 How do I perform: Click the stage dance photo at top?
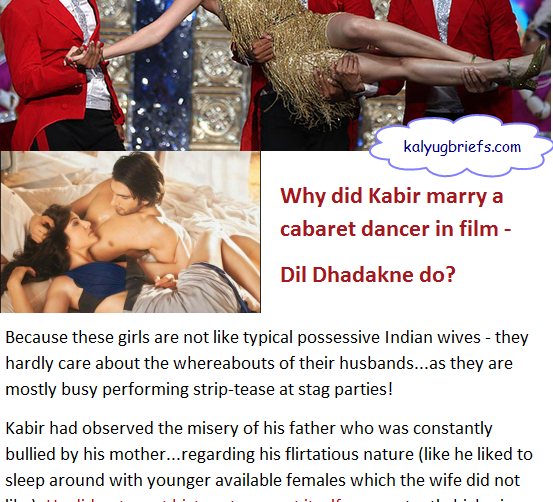tap(275, 75)
